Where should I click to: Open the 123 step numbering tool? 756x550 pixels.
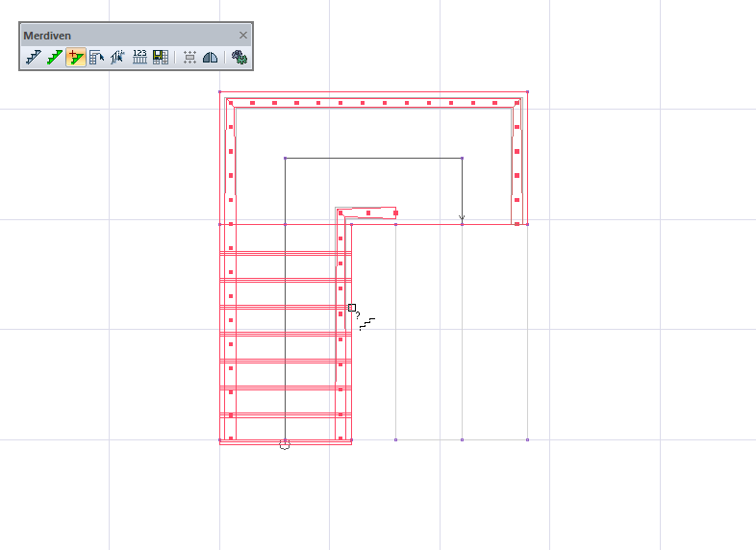tap(139, 58)
